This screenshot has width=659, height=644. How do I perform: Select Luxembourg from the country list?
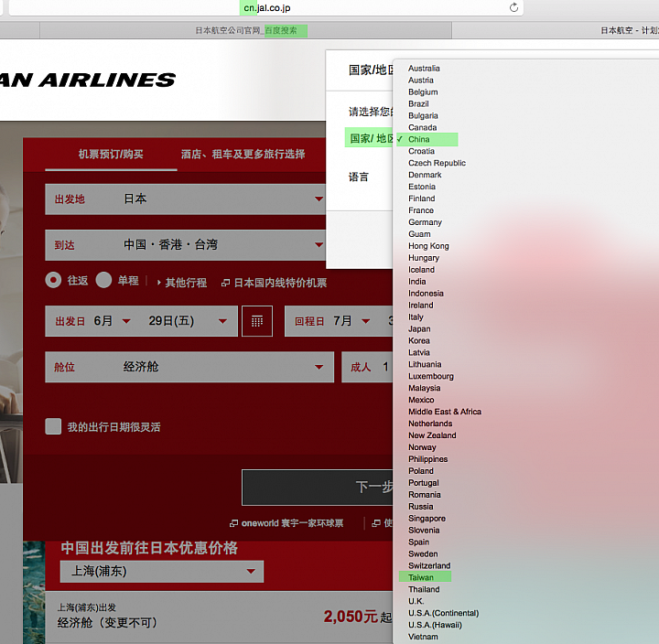coord(431,376)
